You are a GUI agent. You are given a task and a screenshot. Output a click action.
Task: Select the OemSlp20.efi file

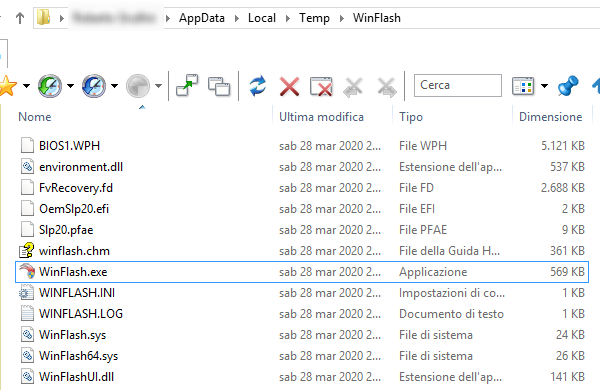(x=302, y=209)
